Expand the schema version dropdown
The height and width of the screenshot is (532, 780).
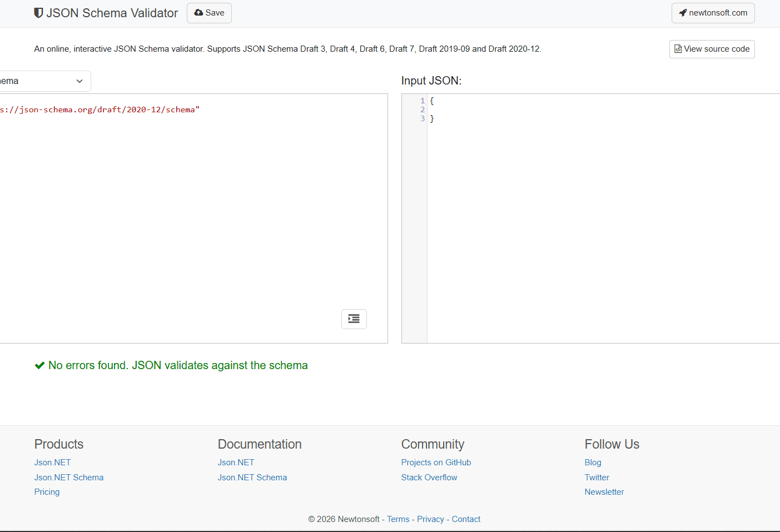[x=44, y=81]
